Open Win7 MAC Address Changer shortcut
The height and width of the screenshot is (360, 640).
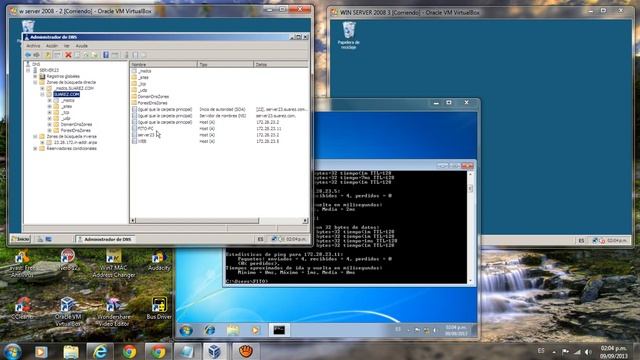point(113,264)
